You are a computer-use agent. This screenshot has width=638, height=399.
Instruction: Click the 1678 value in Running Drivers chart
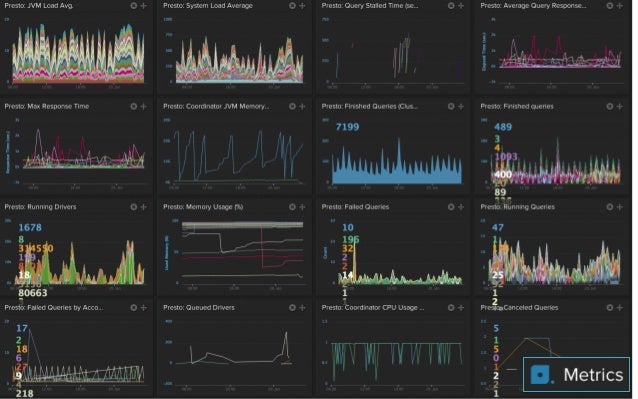30,227
